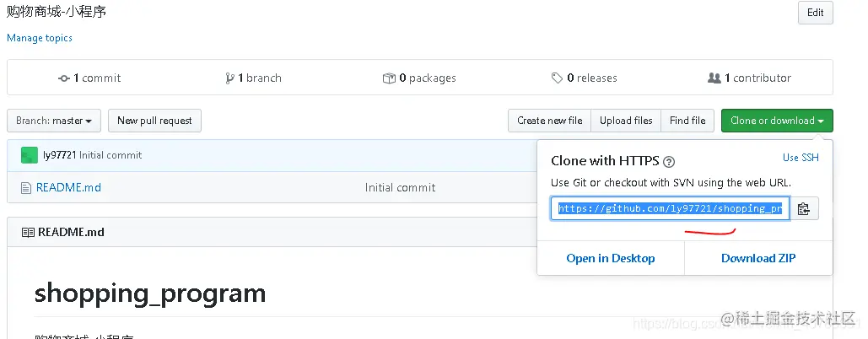Copy the clone URL to clipboard
868x339 pixels.
click(804, 208)
